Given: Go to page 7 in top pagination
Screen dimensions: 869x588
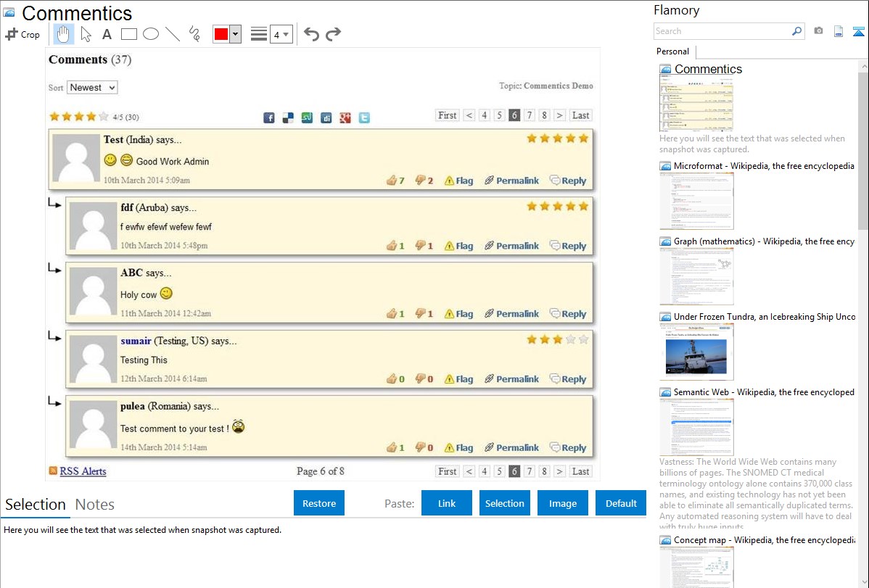Looking at the screenshot, I should [530, 115].
